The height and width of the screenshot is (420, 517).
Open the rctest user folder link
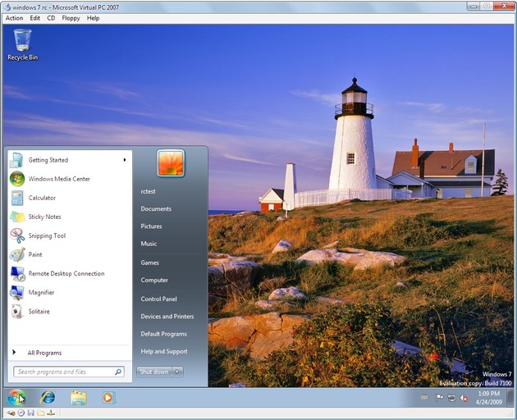(x=148, y=191)
